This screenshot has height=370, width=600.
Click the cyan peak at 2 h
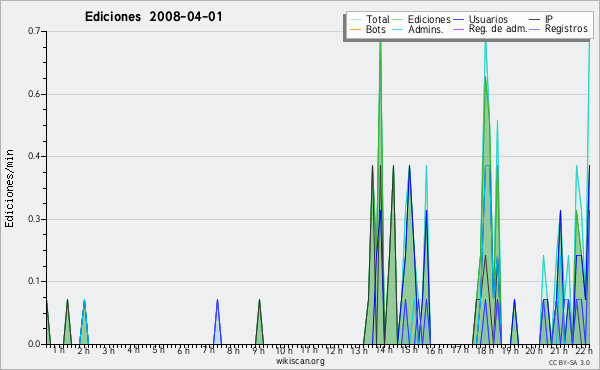click(84, 321)
